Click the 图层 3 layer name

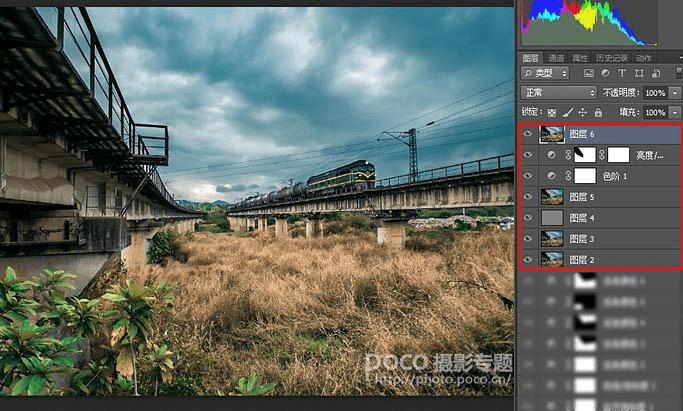tap(582, 239)
